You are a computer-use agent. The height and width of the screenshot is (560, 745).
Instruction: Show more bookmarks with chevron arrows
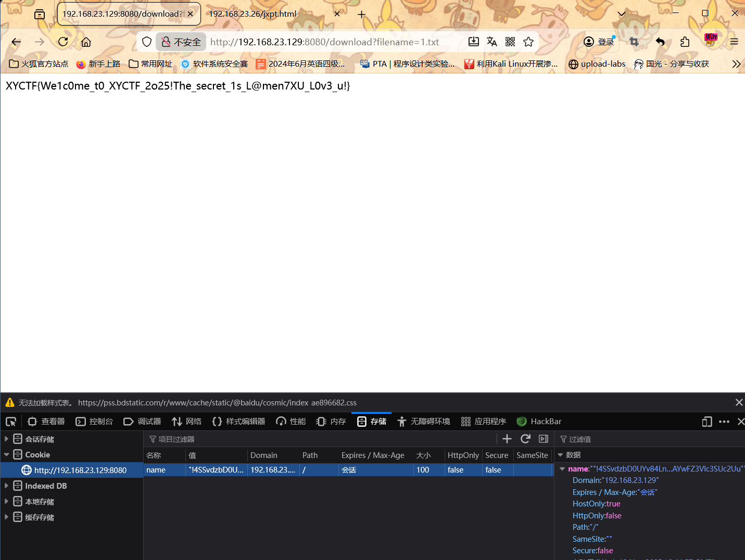tap(736, 64)
